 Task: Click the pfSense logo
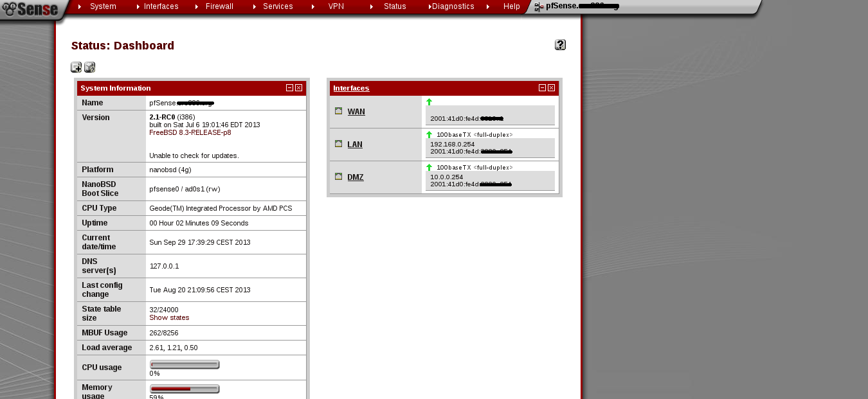point(30,9)
